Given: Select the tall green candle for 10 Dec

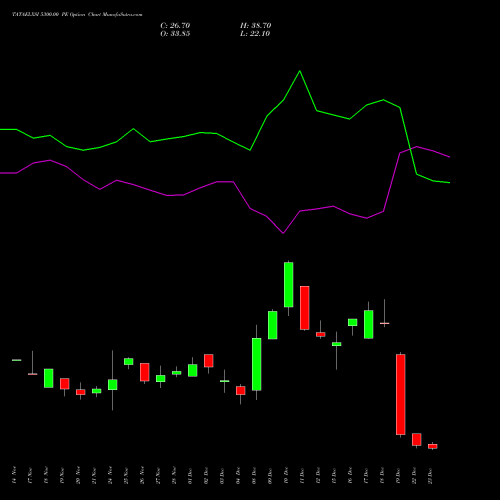Looking at the screenshot, I should click(x=289, y=284).
